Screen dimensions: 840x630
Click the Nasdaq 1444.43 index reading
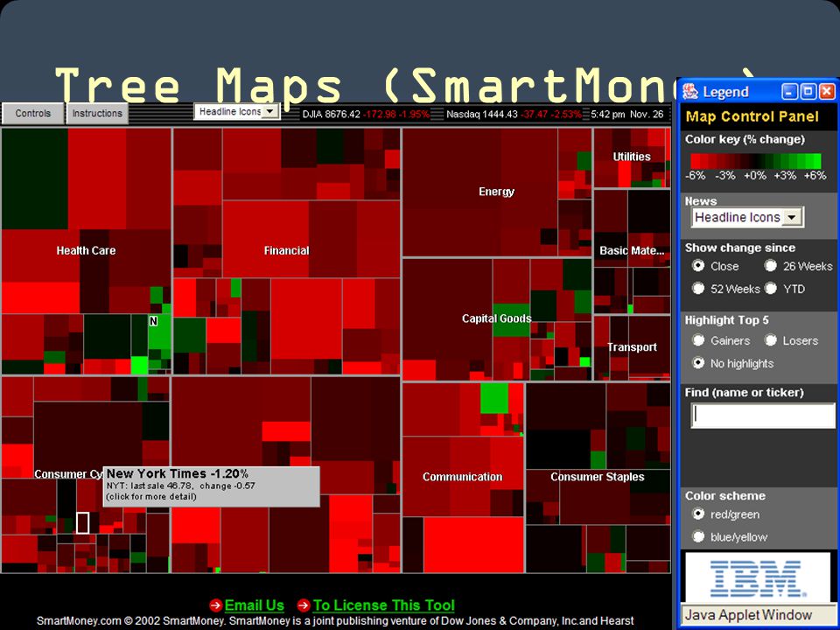coord(514,114)
